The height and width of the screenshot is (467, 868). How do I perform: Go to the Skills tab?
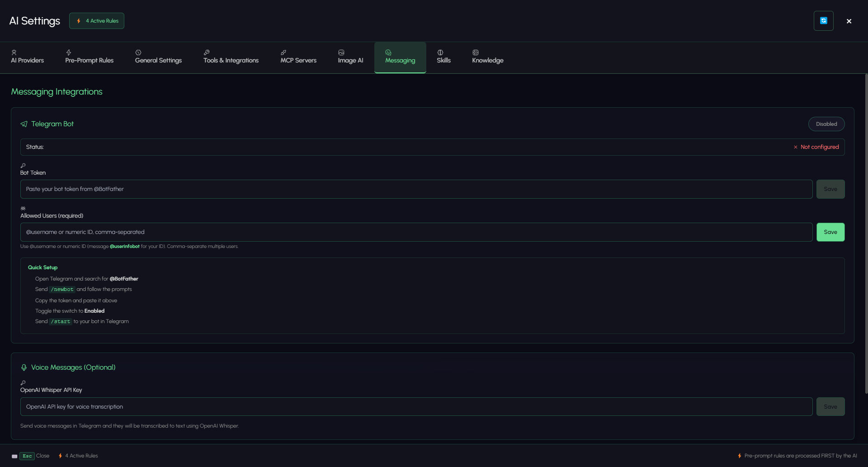coord(443,57)
